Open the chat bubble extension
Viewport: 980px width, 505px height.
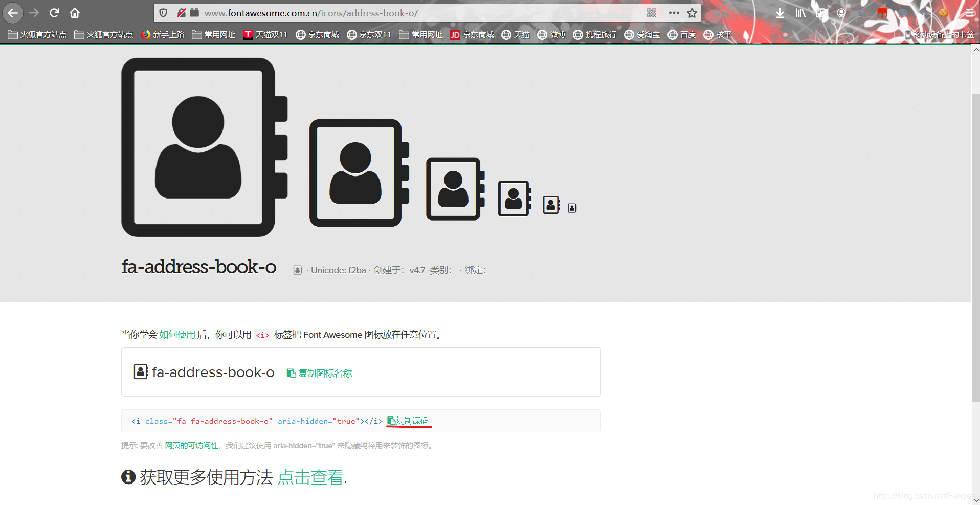903,13
